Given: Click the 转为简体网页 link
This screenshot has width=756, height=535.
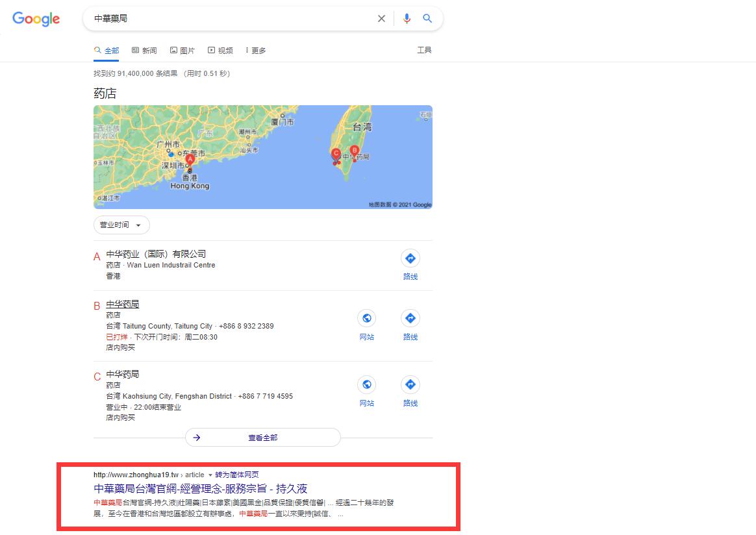Looking at the screenshot, I should coord(236,475).
